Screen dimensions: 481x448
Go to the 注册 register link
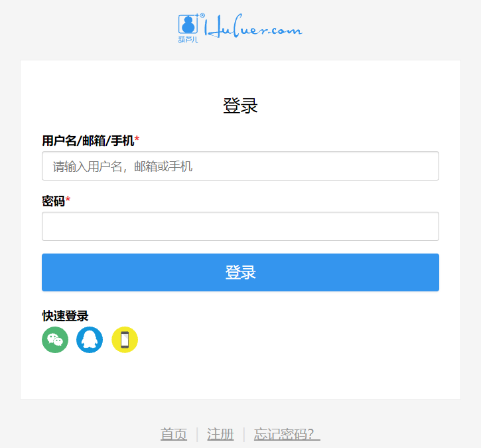220,434
